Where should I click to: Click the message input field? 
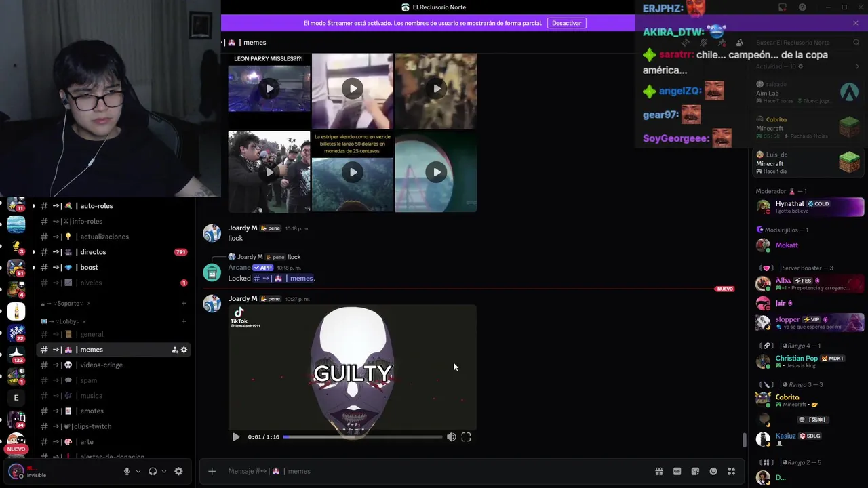tap(434, 471)
